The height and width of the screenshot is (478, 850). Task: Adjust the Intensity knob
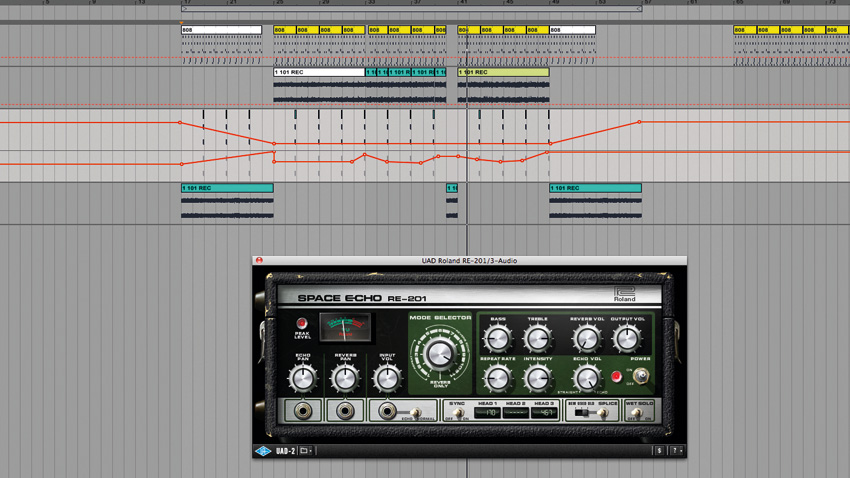coord(537,378)
